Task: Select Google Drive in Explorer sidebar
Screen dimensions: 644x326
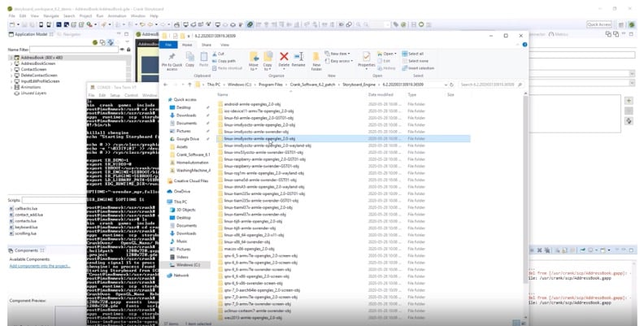Action: (x=187, y=139)
